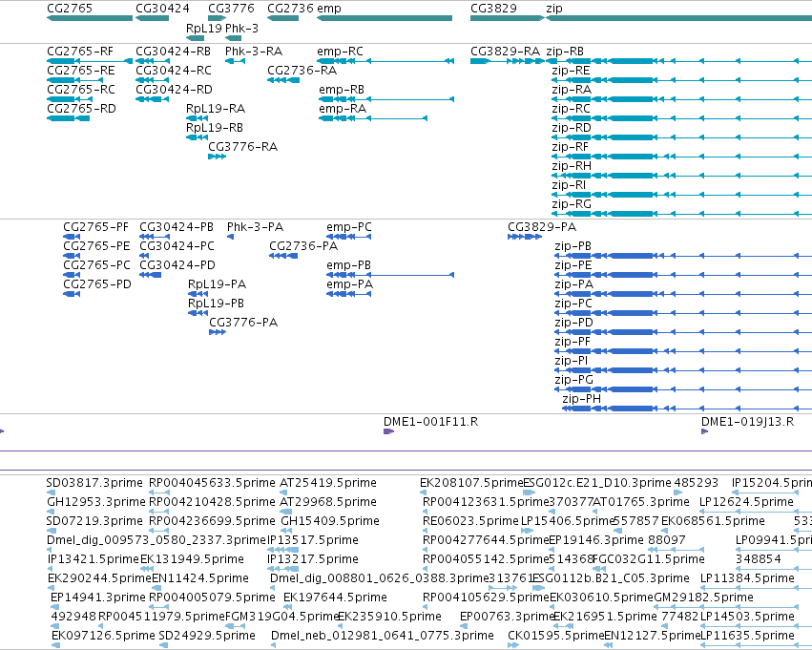This screenshot has height=650, width=812.
Task: Click the emp-RA transcript label
Action: click(343, 109)
